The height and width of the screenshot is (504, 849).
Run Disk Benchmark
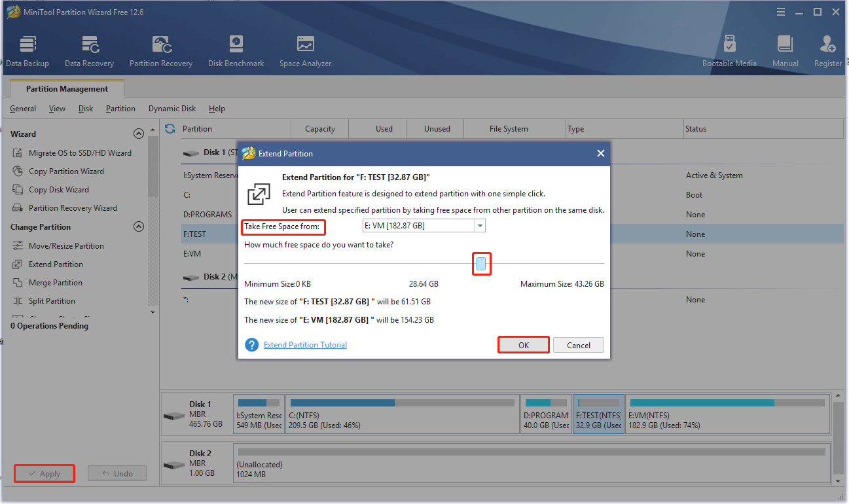coord(236,52)
